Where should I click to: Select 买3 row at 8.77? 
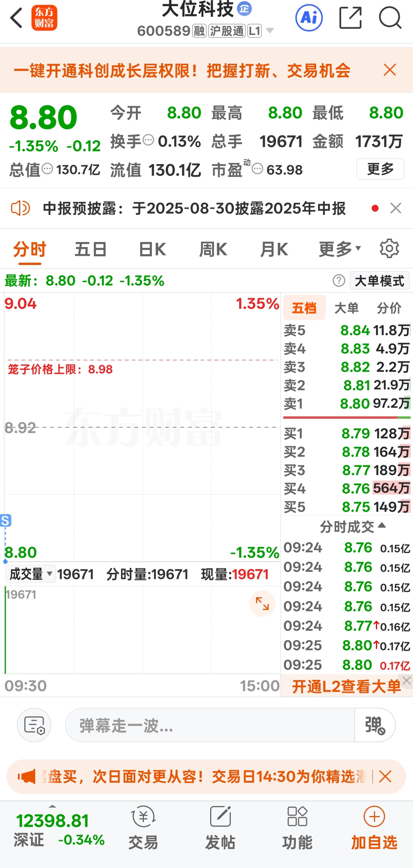pyautogui.click(x=347, y=470)
